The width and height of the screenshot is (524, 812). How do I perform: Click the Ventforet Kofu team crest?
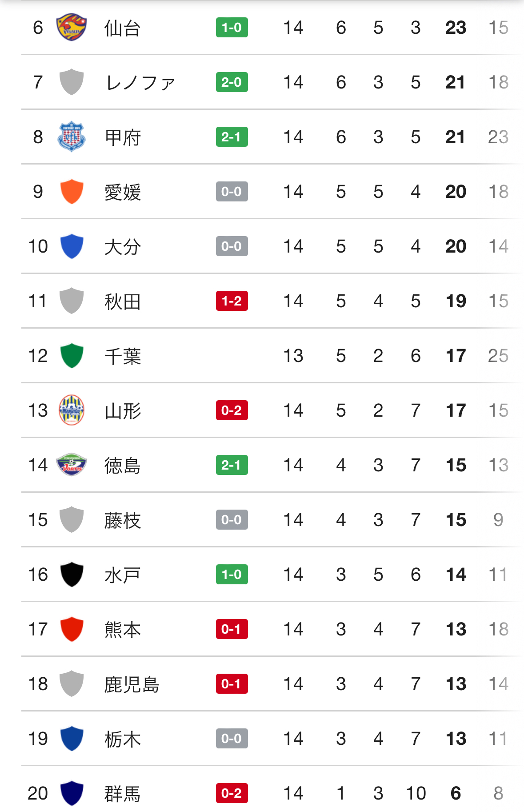pos(72,137)
